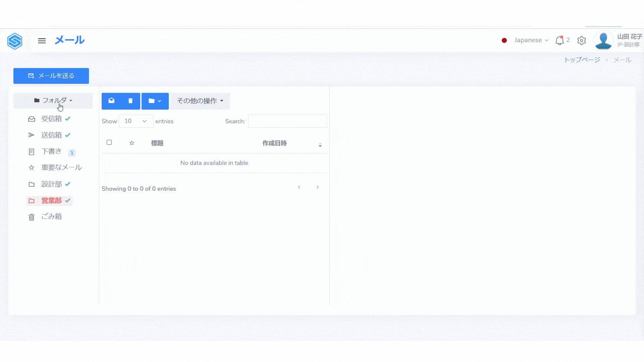The height and width of the screenshot is (362, 644).
Task: Open その他の操作 dropdown
Action: pos(200,101)
